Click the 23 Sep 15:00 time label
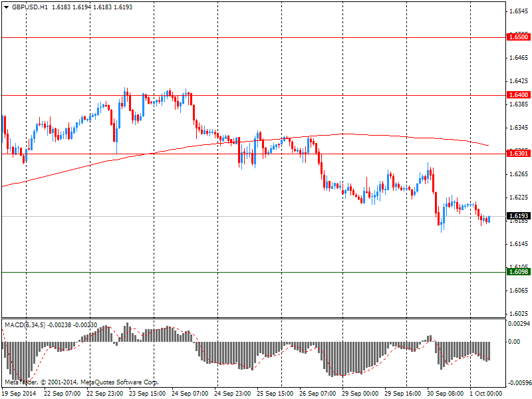Screen dimensions: 532x399 148,394
